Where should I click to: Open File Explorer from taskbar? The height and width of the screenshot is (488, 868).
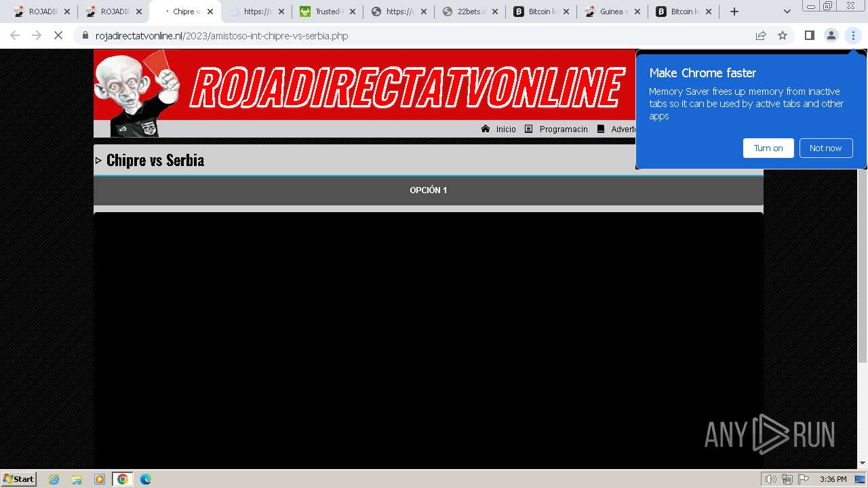pyautogui.click(x=77, y=479)
